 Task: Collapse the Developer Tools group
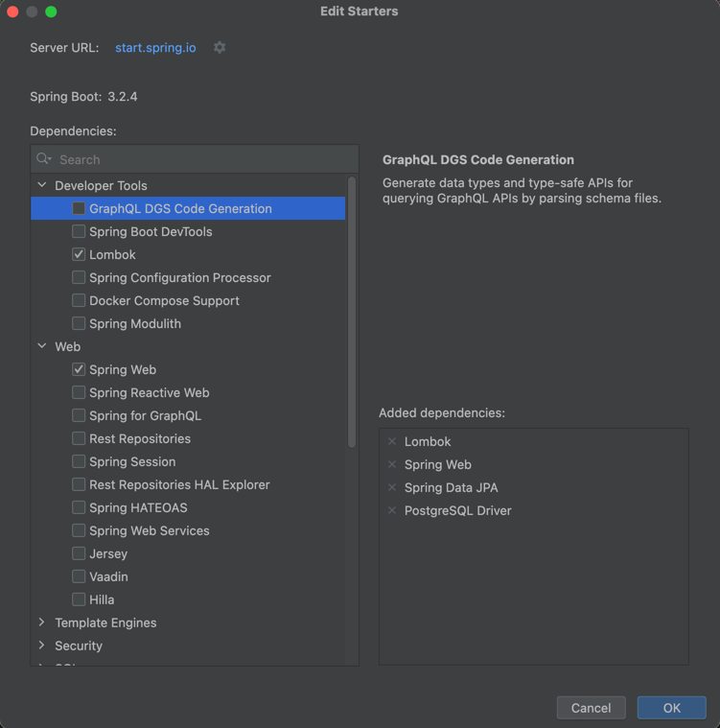(42, 185)
